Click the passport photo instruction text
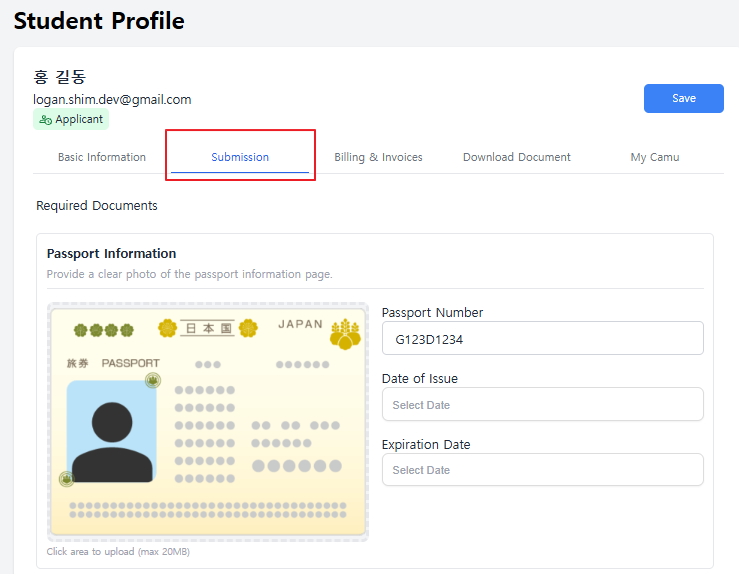This screenshot has width=739, height=574. click(x=189, y=274)
